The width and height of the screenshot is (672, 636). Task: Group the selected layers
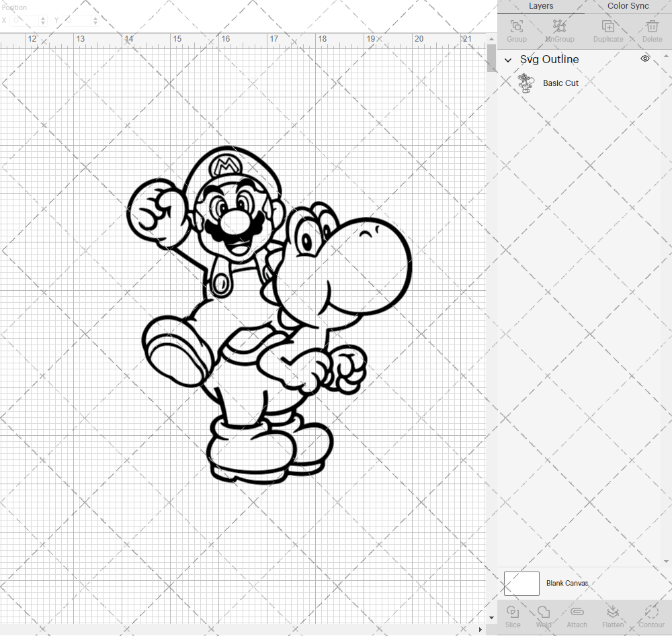[x=516, y=30]
